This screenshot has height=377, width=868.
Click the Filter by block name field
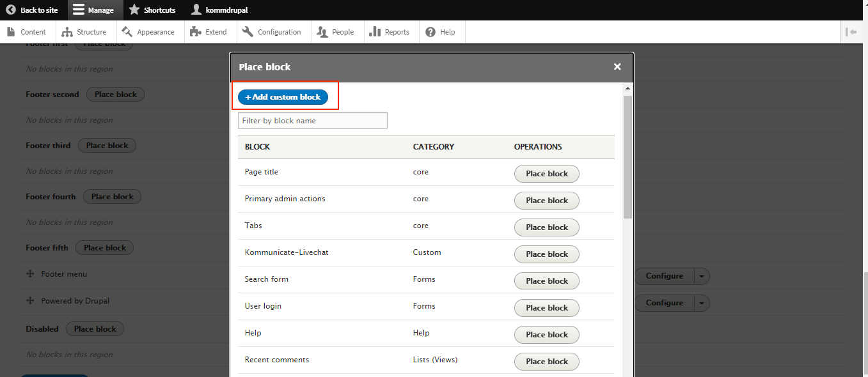(312, 120)
